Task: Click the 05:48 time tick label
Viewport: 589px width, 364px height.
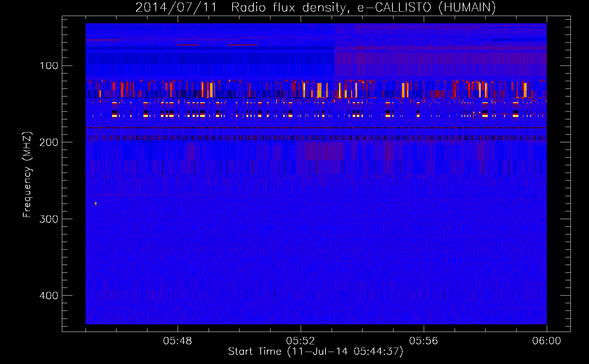Action: click(x=178, y=341)
